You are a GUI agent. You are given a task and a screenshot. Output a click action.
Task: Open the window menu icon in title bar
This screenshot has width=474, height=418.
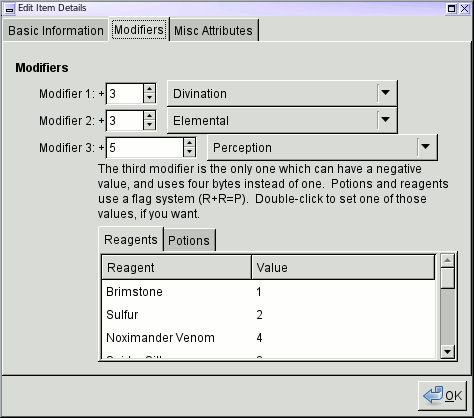pos(10,9)
